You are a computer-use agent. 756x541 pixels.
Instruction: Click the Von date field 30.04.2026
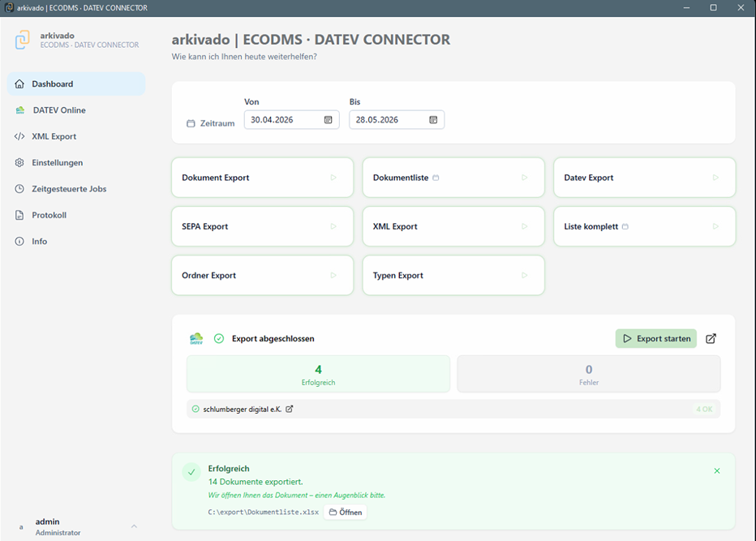(292, 119)
